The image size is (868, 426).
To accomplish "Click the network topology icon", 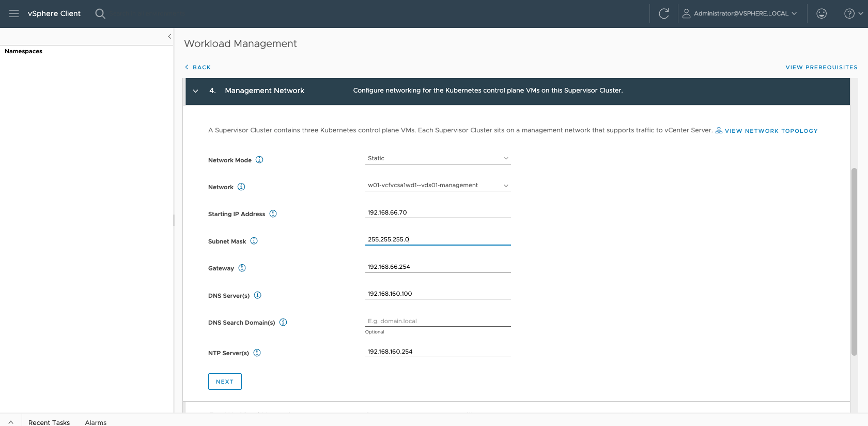I will [719, 130].
